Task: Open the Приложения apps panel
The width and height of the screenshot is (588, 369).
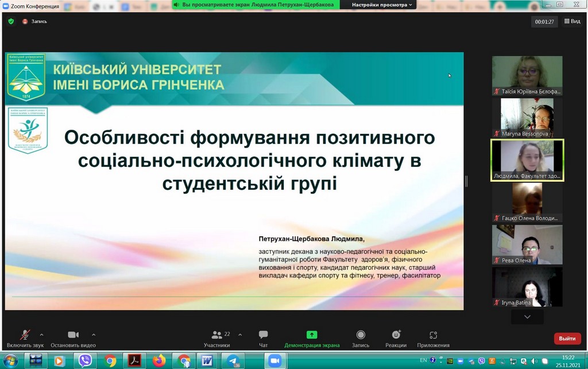Action: pos(433,338)
